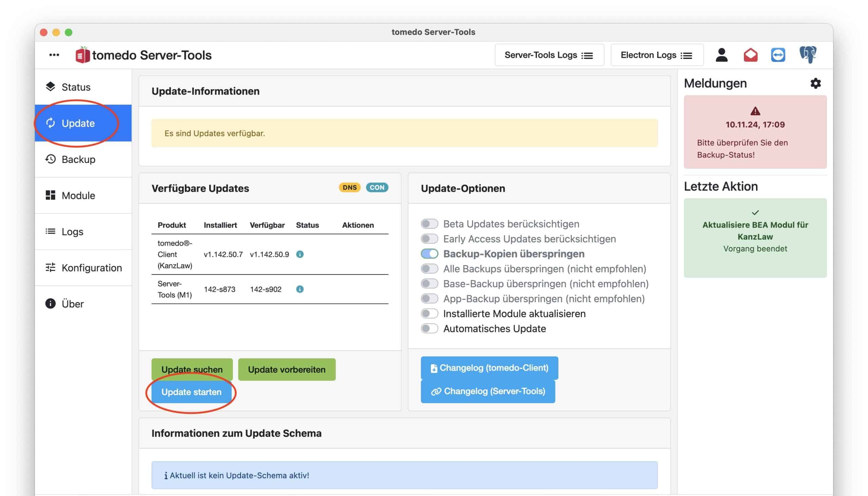Open Meldungen settings gear icon
This screenshot has height=496, width=868.
click(815, 83)
